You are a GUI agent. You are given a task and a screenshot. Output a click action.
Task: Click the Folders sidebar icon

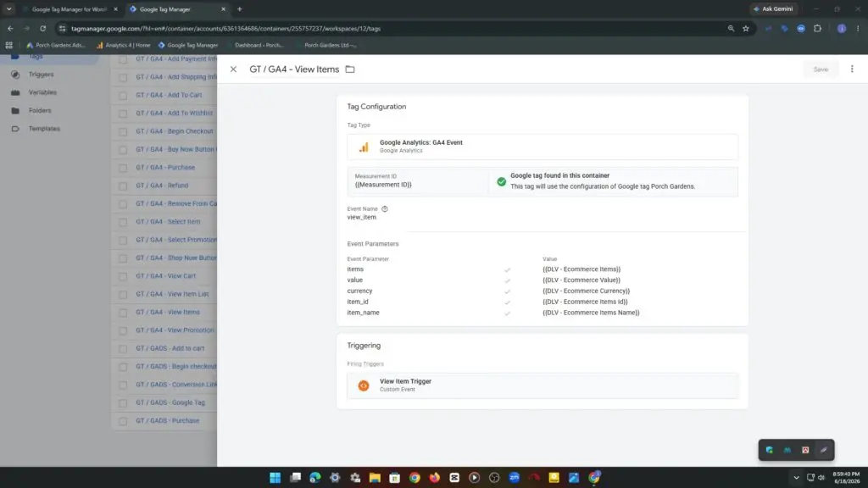click(15, 111)
